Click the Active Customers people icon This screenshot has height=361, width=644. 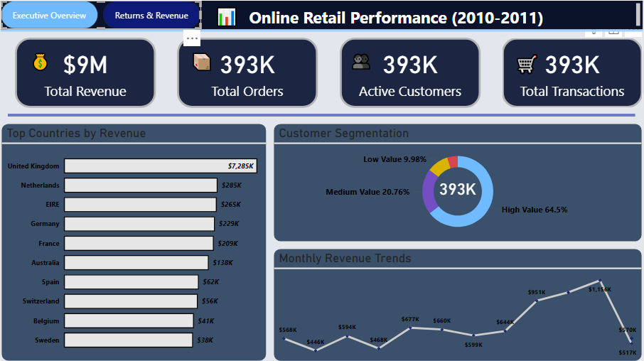[x=361, y=62]
